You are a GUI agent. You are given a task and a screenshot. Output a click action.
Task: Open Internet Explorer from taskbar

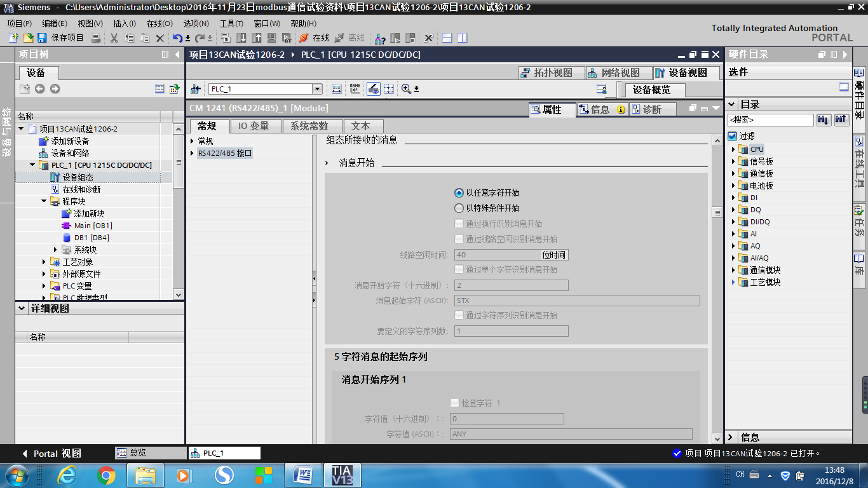(x=67, y=475)
